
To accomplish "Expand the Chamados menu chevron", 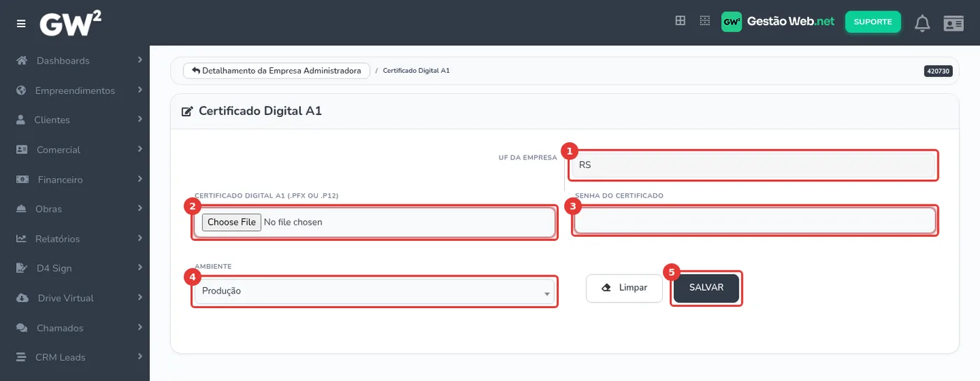I will (140, 327).
